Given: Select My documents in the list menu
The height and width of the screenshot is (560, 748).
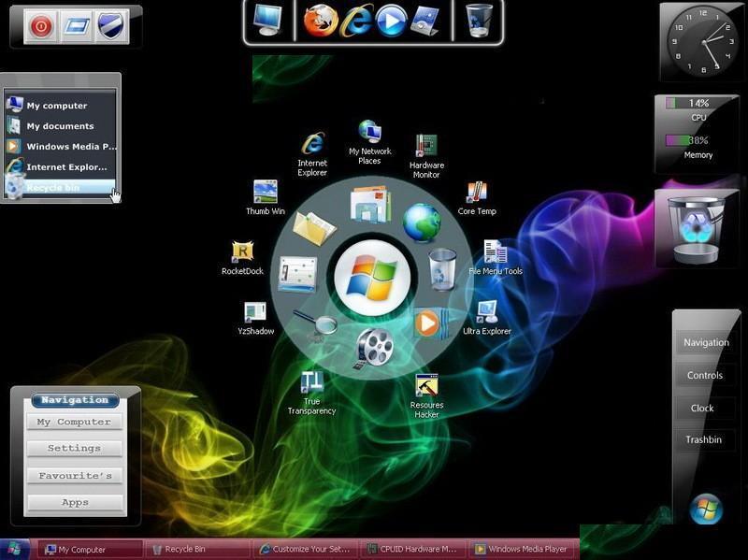Looking at the screenshot, I should [60, 126].
